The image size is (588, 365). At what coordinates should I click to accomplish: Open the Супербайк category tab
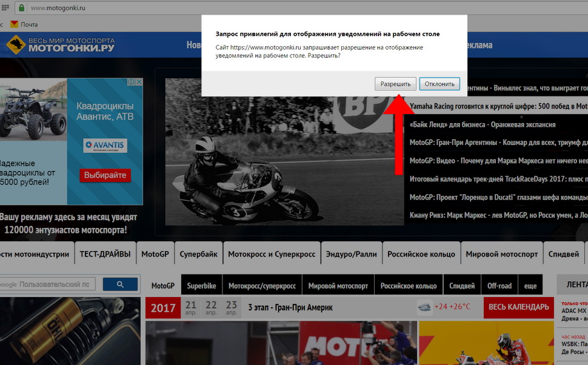(x=198, y=254)
